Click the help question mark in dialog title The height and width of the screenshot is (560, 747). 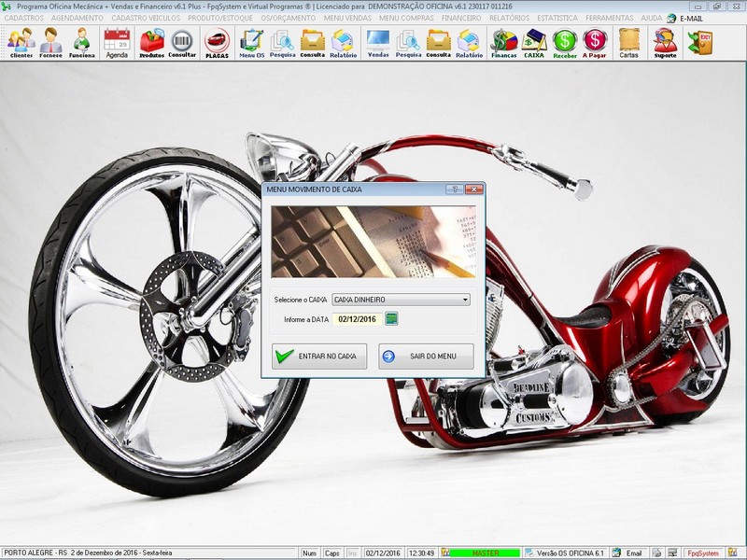[455, 189]
